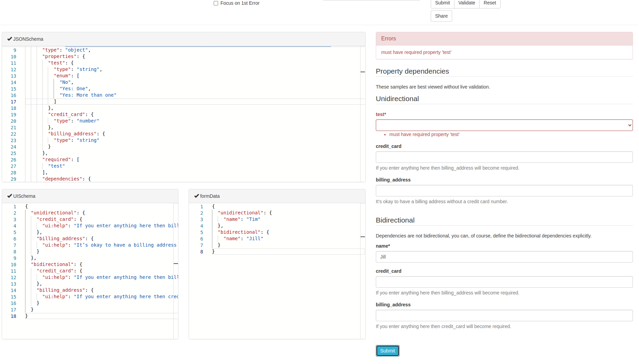Viewport: 639px width, 364px height.
Task: Open the required test dropdown selector
Action: [x=504, y=125]
